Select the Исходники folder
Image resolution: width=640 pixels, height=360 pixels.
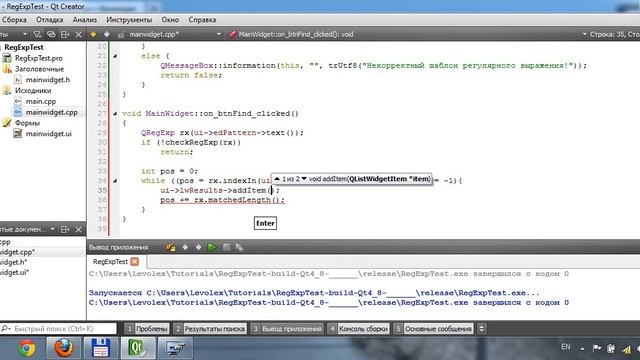pos(33,91)
